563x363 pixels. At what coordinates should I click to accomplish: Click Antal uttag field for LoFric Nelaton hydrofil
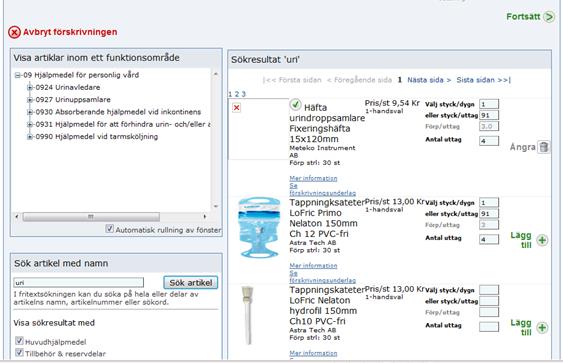click(x=489, y=327)
